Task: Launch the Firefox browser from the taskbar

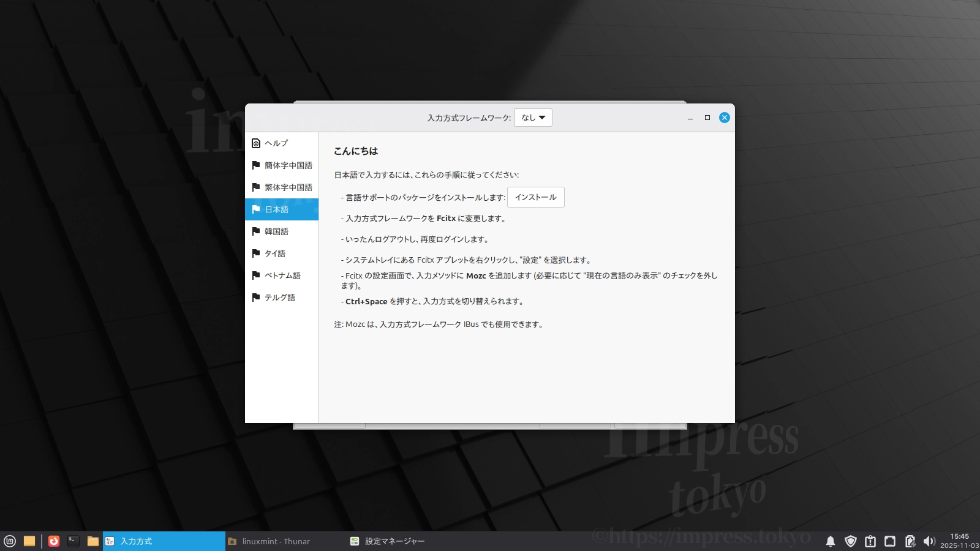Action: [54, 541]
